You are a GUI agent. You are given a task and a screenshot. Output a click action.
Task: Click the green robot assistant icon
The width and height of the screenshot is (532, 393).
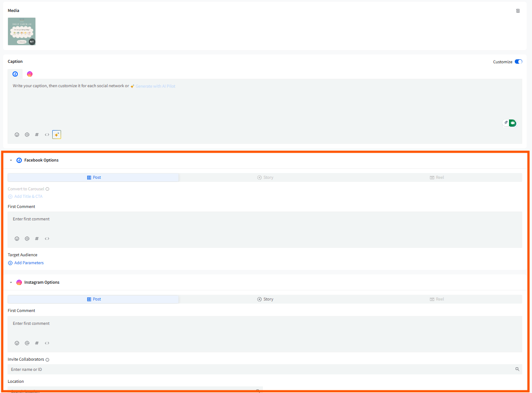coord(513,123)
